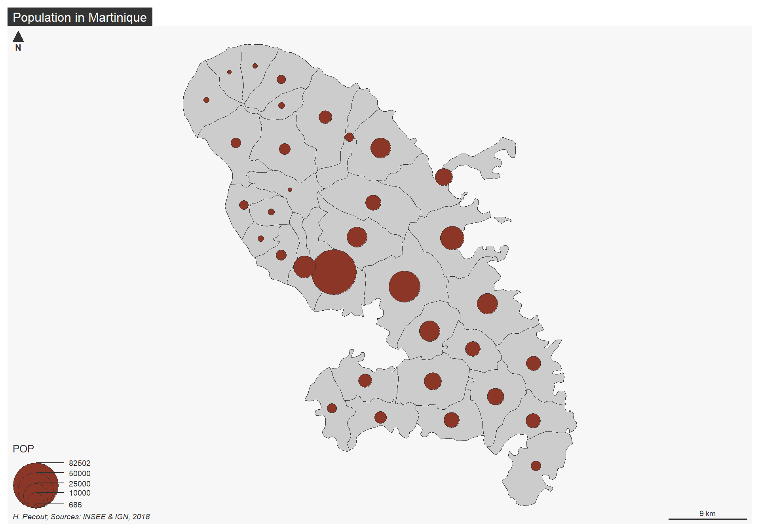This screenshot has height=532, width=760.
Task: Click the 686 legend minimum value
Action: tap(75, 505)
